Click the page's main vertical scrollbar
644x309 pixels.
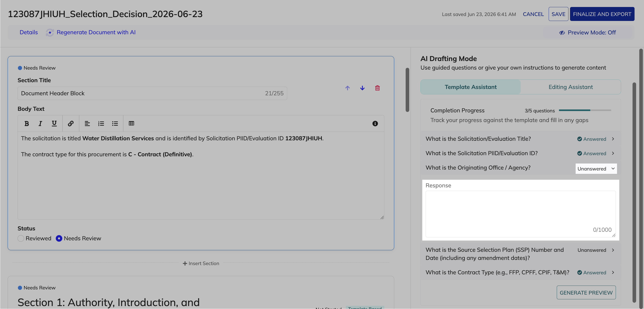tap(641, 178)
